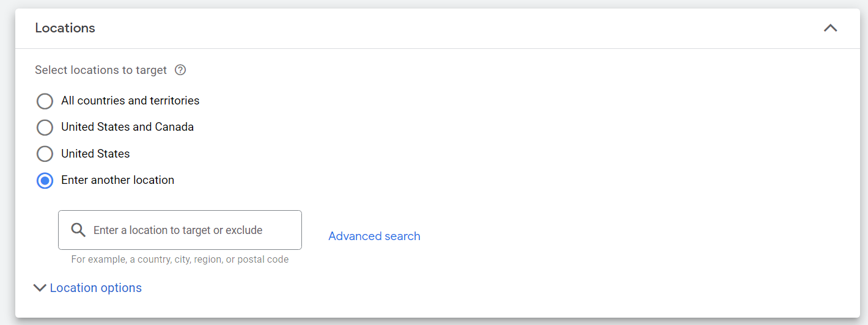Choose the United States and Canada radio
The width and height of the screenshot is (868, 325).
(45, 127)
